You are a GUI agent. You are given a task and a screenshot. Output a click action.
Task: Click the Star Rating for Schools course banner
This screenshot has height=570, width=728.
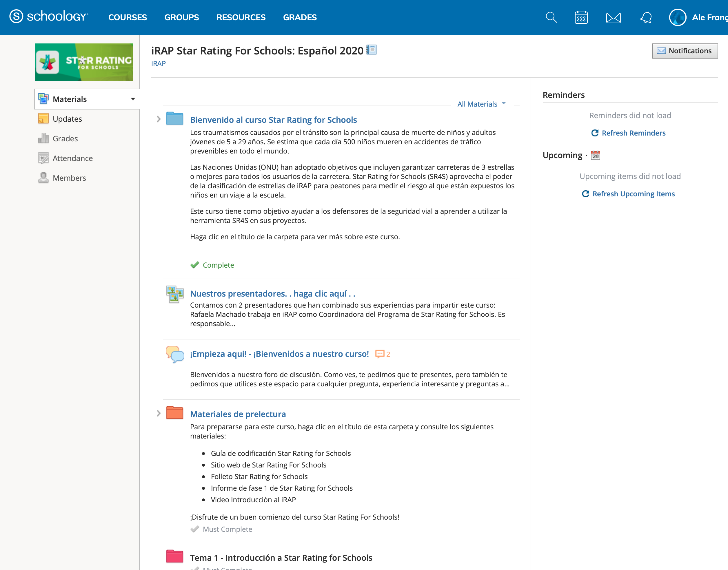tap(84, 62)
